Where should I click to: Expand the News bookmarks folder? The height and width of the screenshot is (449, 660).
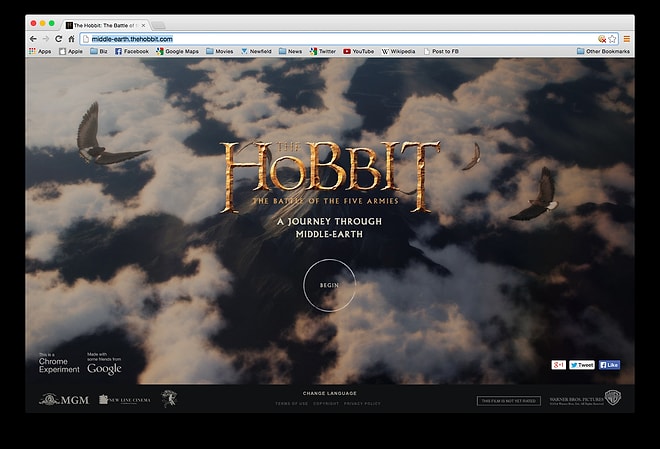coord(290,51)
